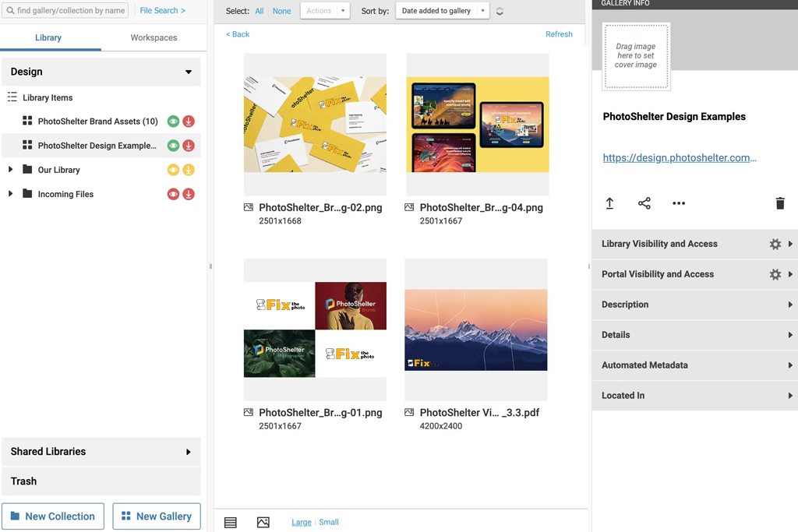Click the PhotoShelter Vi... _3.3.pdf filename
This screenshot has width=798, height=532.
coord(479,413)
